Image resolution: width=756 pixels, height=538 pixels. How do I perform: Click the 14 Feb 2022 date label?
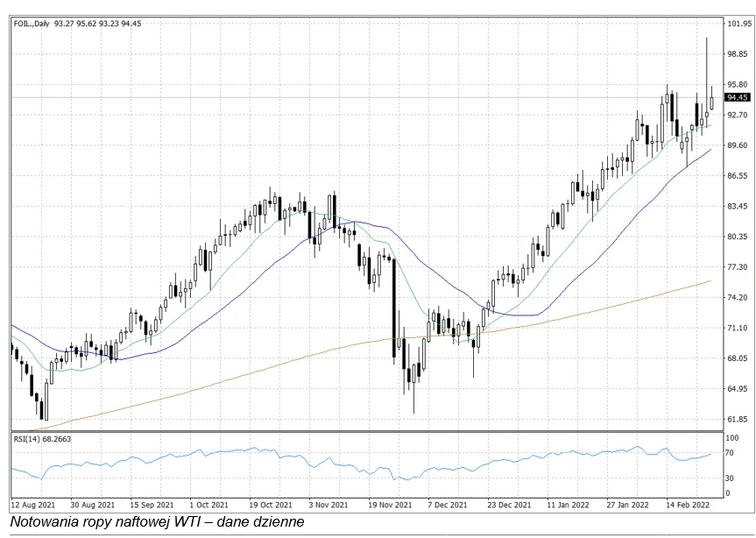click(x=688, y=505)
